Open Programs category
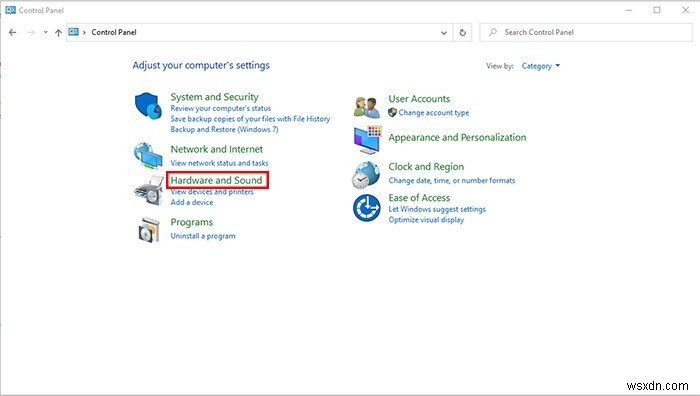This screenshot has width=700, height=396. [192, 222]
